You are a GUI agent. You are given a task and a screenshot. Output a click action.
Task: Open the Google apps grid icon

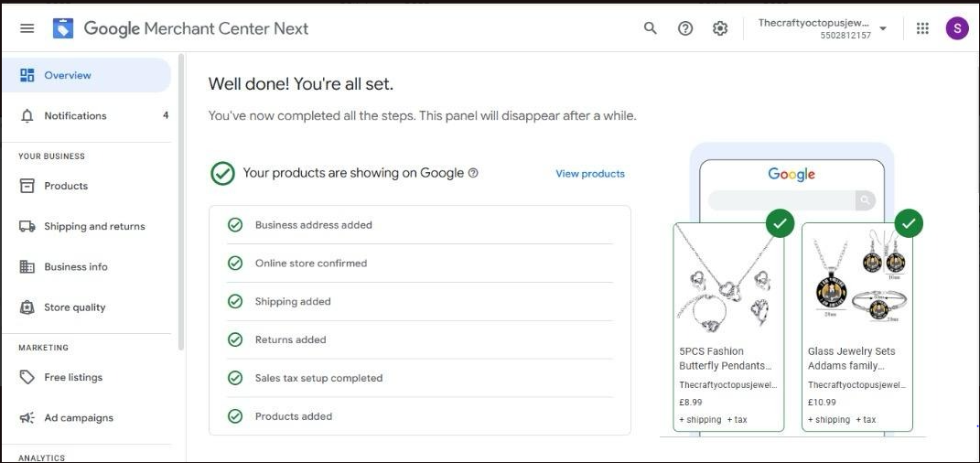click(x=922, y=28)
